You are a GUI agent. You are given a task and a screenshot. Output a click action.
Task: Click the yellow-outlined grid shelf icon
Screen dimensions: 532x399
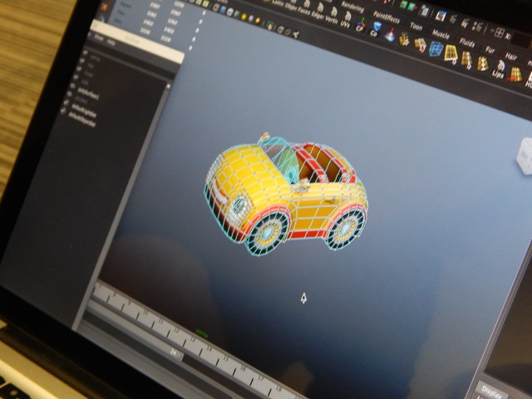(451, 53)
